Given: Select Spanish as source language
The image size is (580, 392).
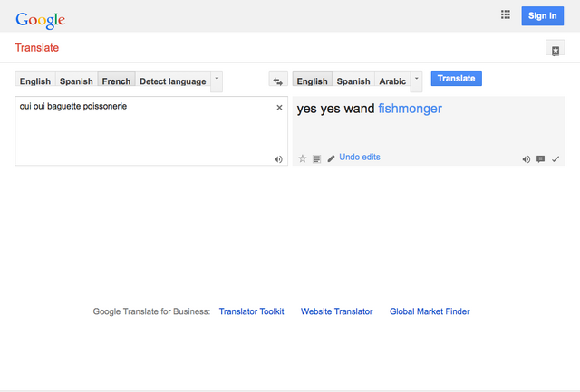Looking at the screenshot, I should [76, 79].
